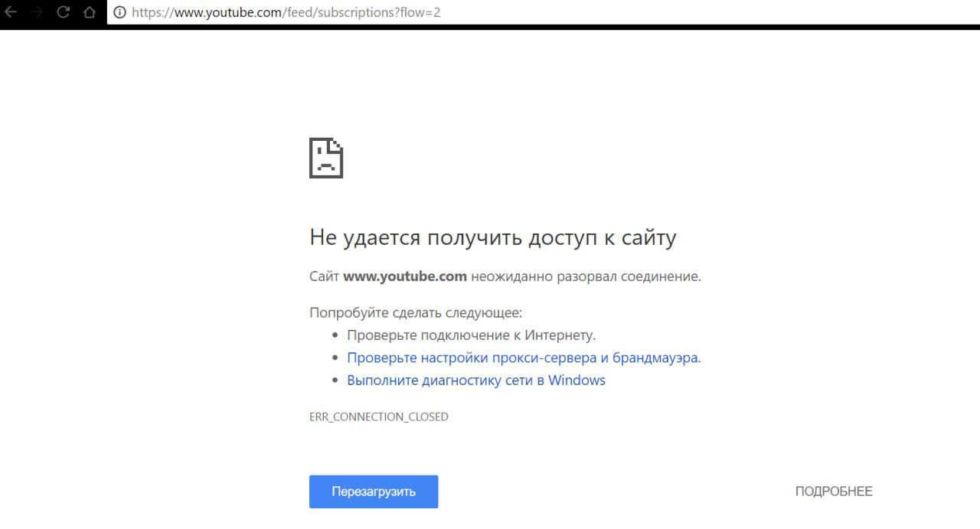Click ПОДРОБНЕЕ for more details

coord(834,491)
